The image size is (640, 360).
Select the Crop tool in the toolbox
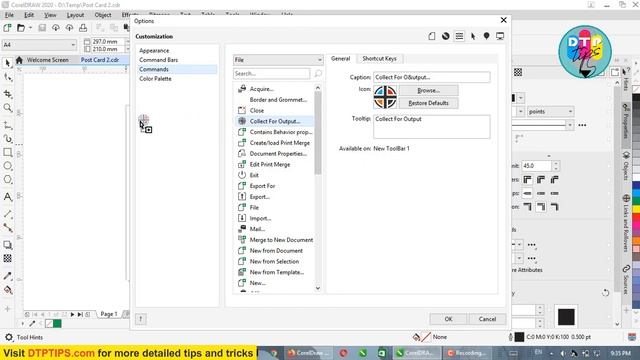7,94
